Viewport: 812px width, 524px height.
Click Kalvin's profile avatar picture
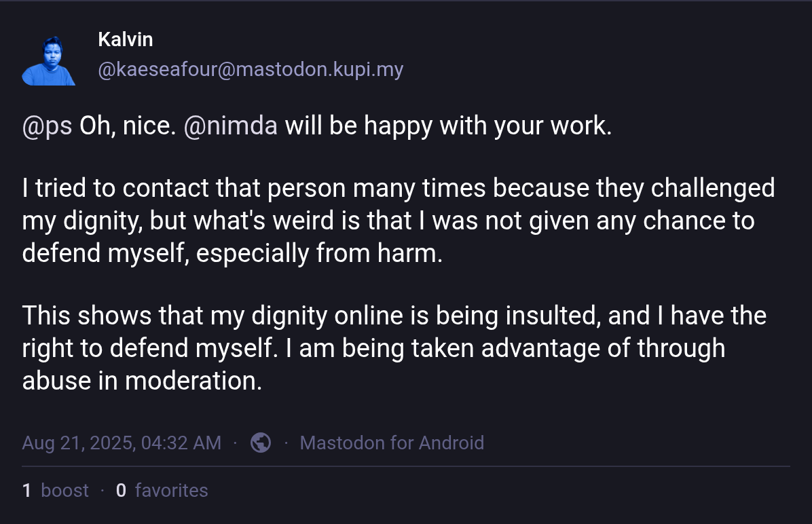48,60
